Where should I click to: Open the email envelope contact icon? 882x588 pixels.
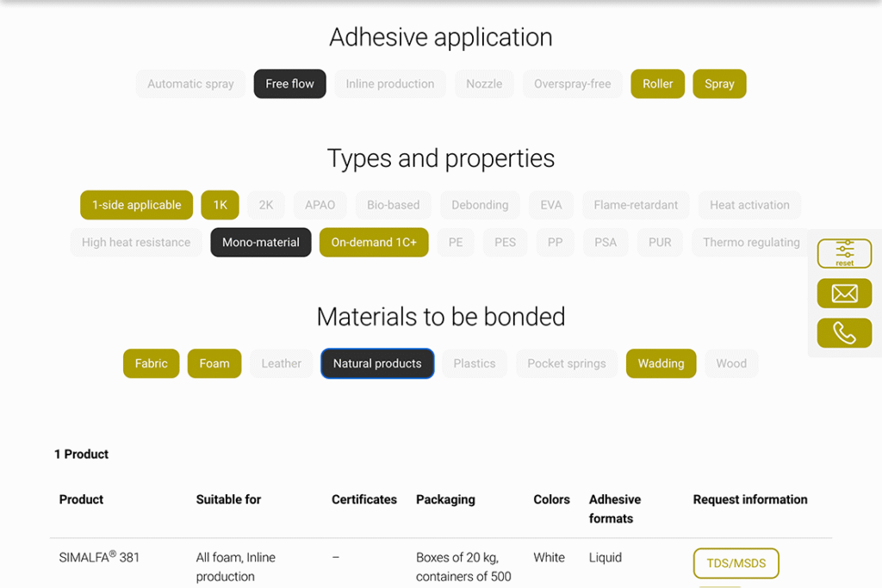coord(844,294)
